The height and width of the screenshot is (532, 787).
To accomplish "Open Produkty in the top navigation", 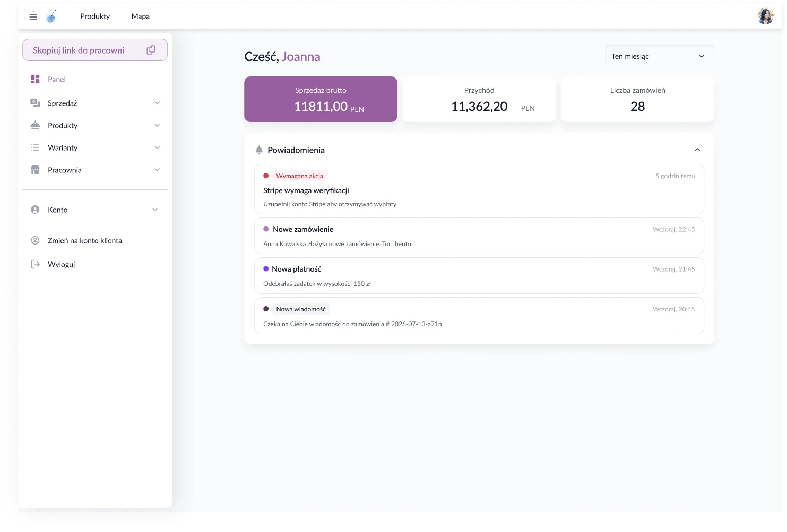I will (x=95, y=16).
